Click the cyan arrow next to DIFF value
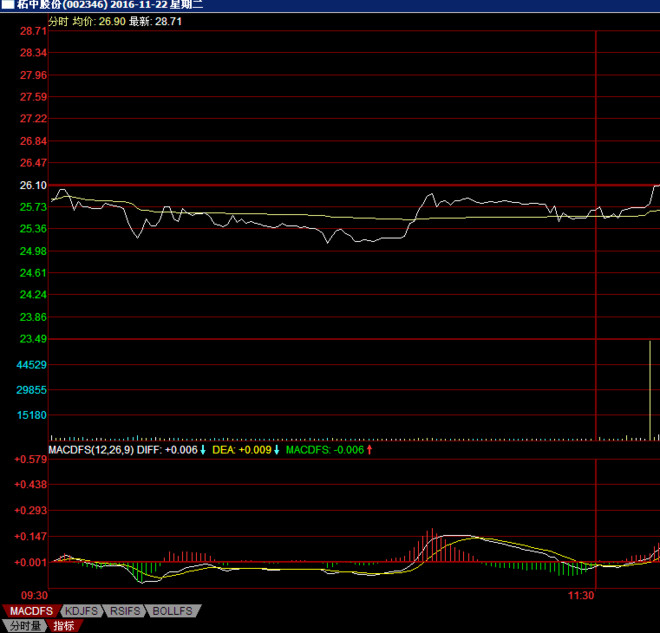Image resolution: width=660 pixels, height=633 pixels. click(203, 450)
